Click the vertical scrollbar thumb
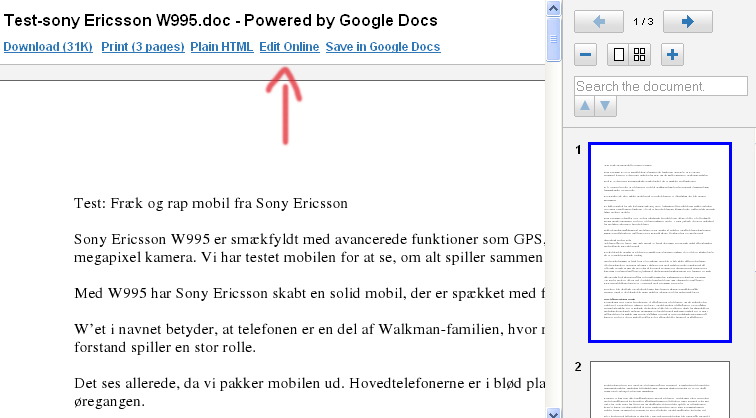The height and width of the screenshot is (418, 756). point(554,40)
